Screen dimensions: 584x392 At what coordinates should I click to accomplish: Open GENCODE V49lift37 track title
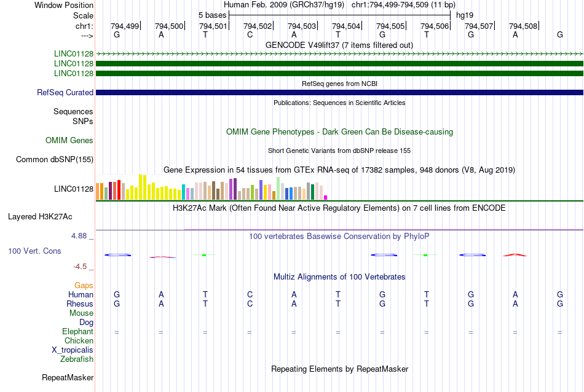click(339, 45)
